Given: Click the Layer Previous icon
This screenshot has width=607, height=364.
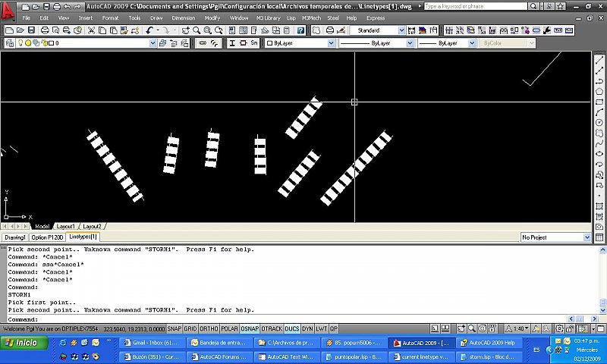Looking at the screenshot, I should (x=174, y=43).
